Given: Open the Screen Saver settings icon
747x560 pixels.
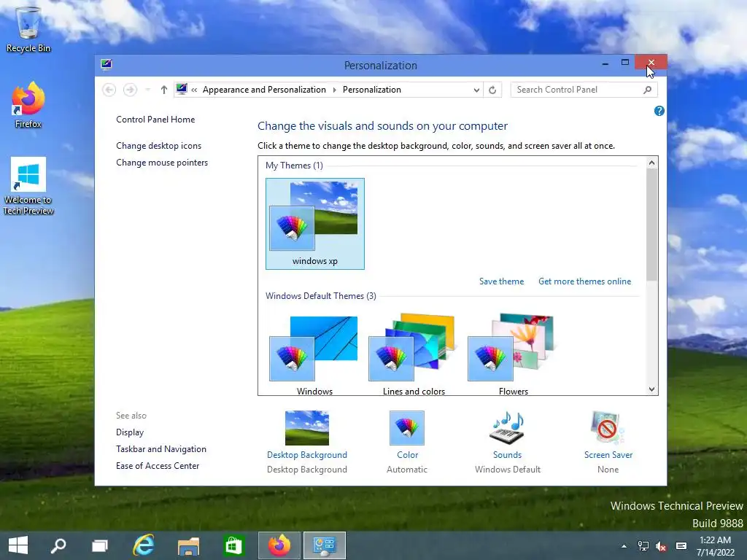Looking at the screenshot, I should (608, 427).
